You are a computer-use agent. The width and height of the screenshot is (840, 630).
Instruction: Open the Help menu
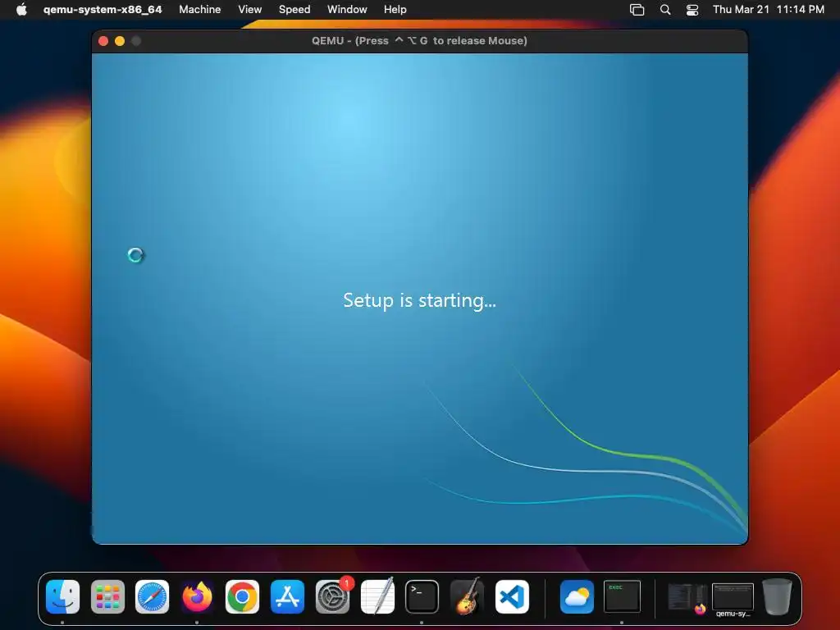pyautogui.click(x=395, y=9)
